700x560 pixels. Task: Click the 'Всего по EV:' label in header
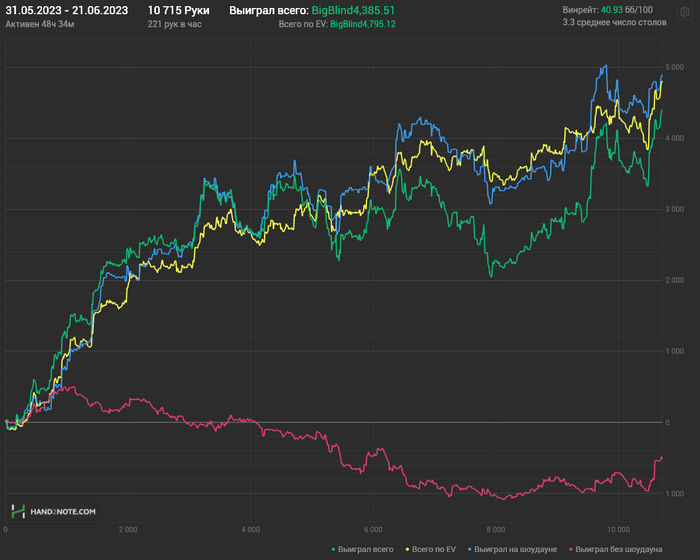(303, 24)
